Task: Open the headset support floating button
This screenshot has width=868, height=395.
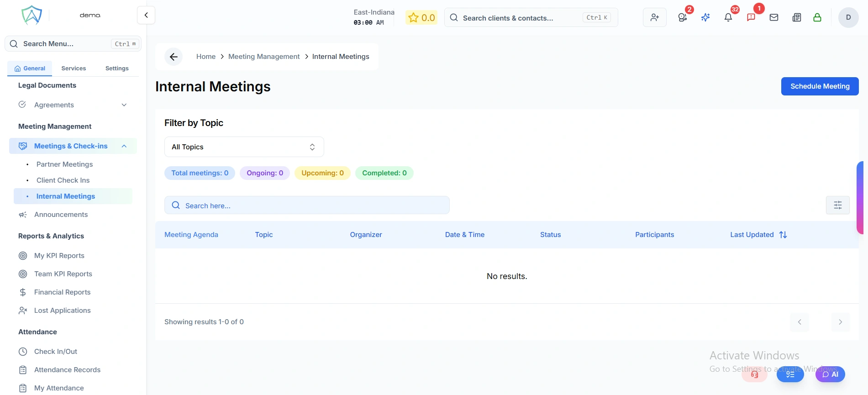Action: tap(754, 374)
